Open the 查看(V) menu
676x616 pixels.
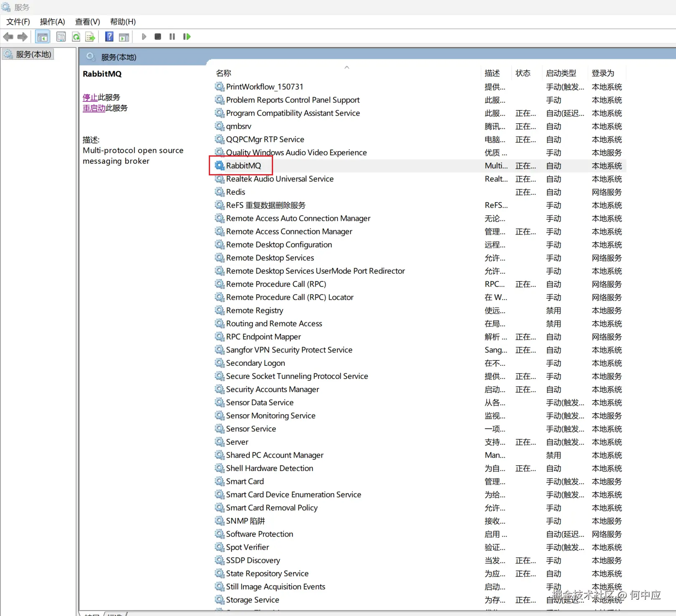(x=88, y=22)
